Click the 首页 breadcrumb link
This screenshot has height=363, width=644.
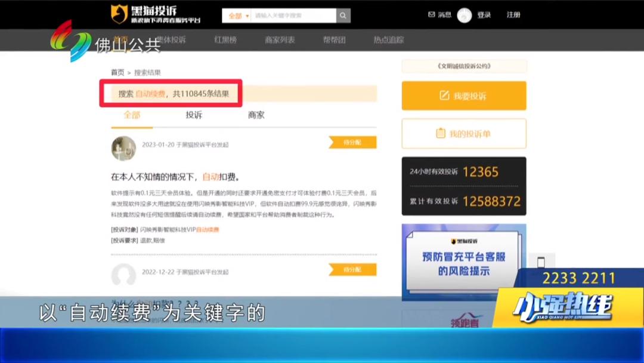(117, 72)
